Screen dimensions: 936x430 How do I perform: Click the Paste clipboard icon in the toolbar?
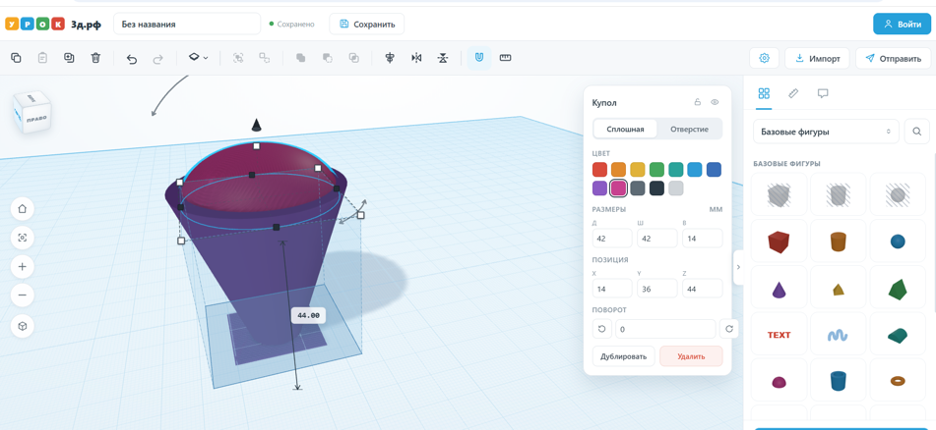coord(42,58)
